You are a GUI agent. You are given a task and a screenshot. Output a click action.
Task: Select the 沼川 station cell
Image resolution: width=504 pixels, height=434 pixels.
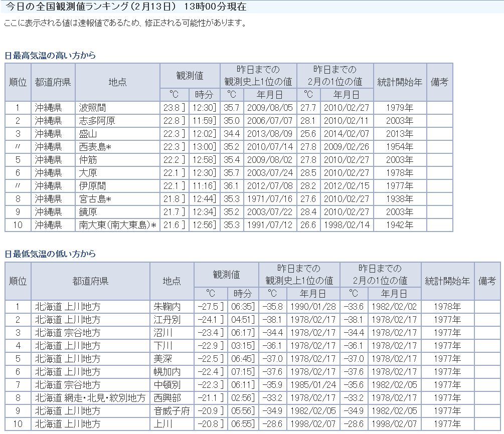click(x=172, y=332)
